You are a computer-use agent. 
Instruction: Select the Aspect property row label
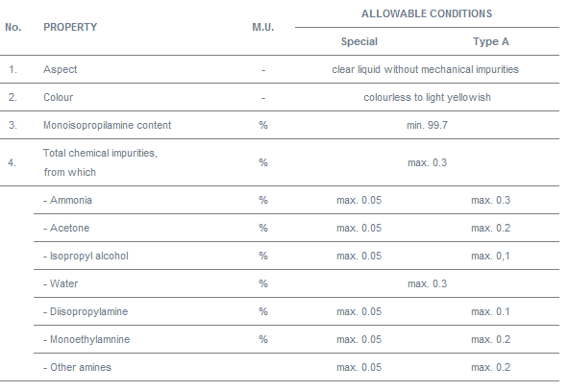(61, 69)
